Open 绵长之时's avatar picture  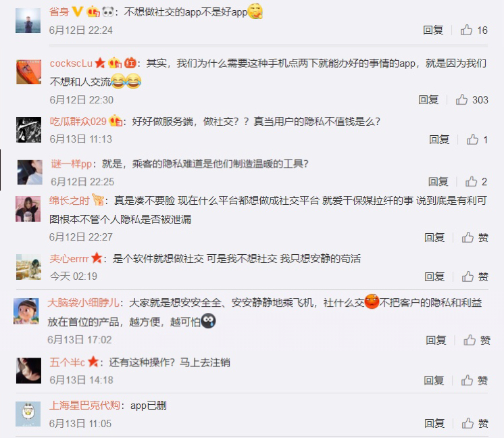pyautogui.click(x=28, y=209)
